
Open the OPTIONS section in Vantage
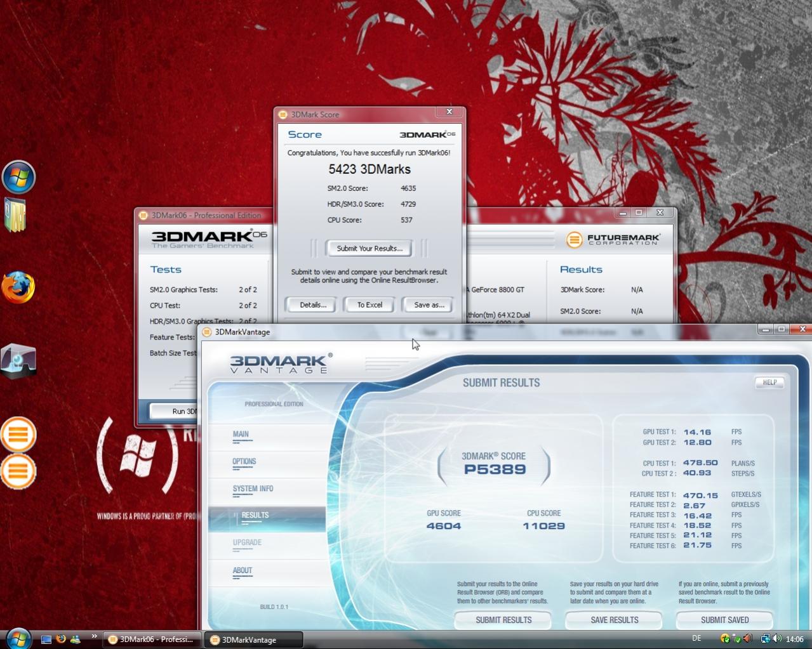(244, 462)
